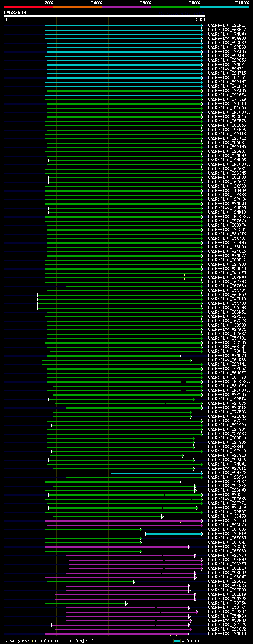Click the UniRef100_Q8LBE0 label
The image size is (253, 644).
tap(227, 568)
